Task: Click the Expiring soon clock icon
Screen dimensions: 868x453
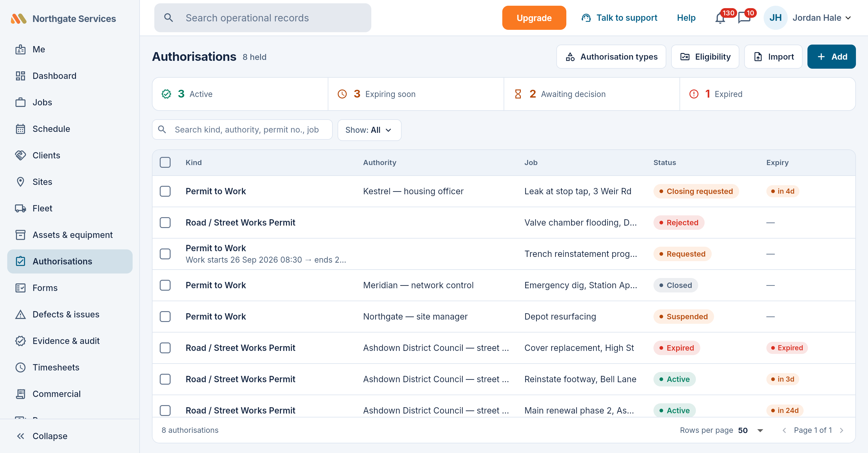Action: click(342, 94)
